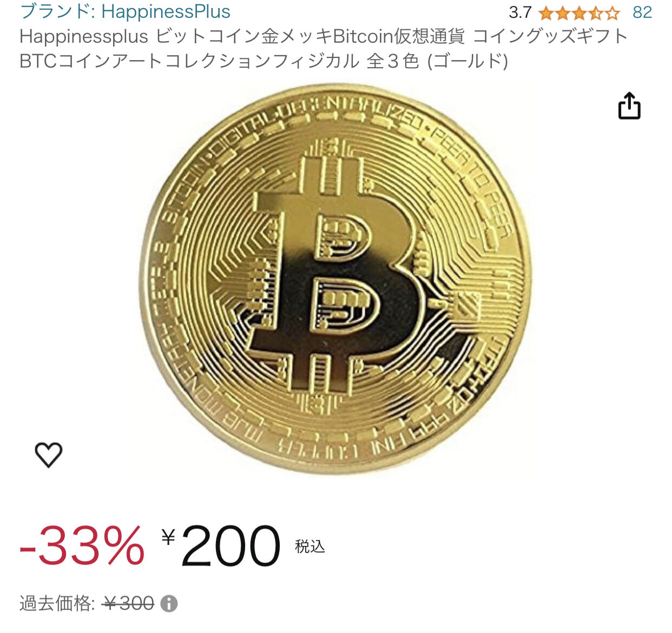
Task: Click the 税込 tax-included label
Action: point(310,546)
